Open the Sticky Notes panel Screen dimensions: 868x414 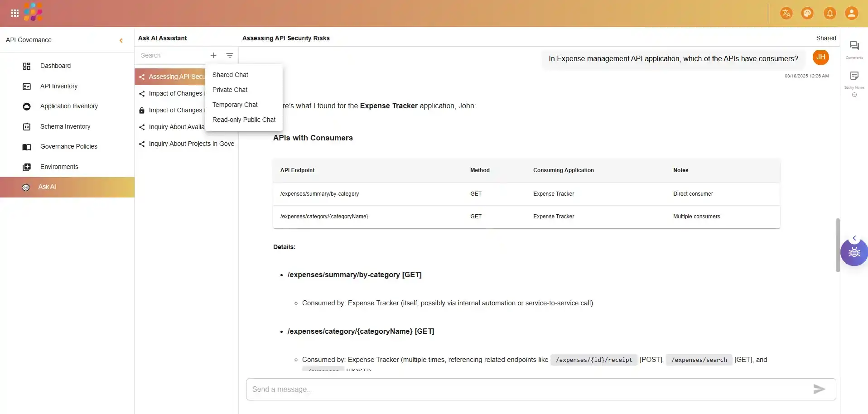coord(854,76)
